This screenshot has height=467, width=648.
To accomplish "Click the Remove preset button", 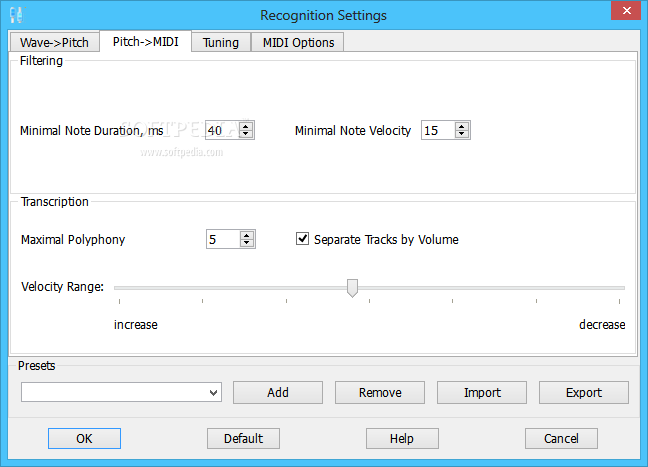I will pyautogui.click(x=380, y=392).
